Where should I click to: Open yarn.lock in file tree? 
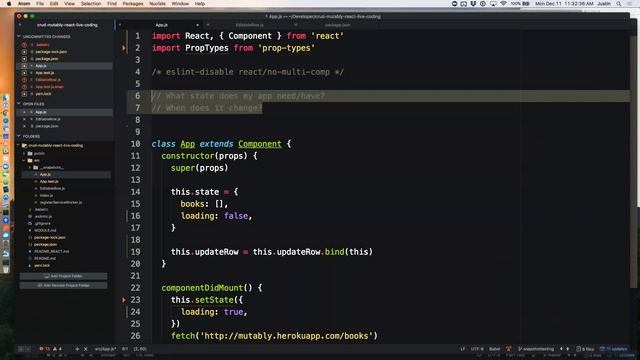click(x=42, y=265)
